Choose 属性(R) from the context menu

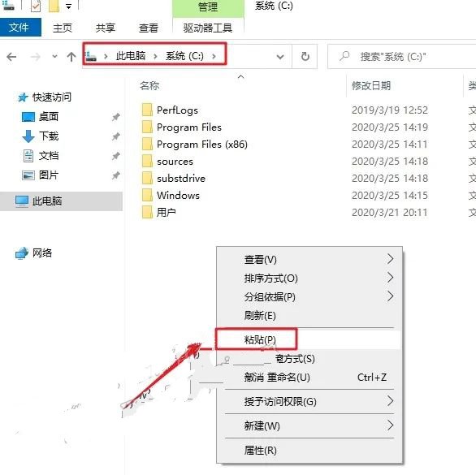pyautogui.click(x=309, y=451)
